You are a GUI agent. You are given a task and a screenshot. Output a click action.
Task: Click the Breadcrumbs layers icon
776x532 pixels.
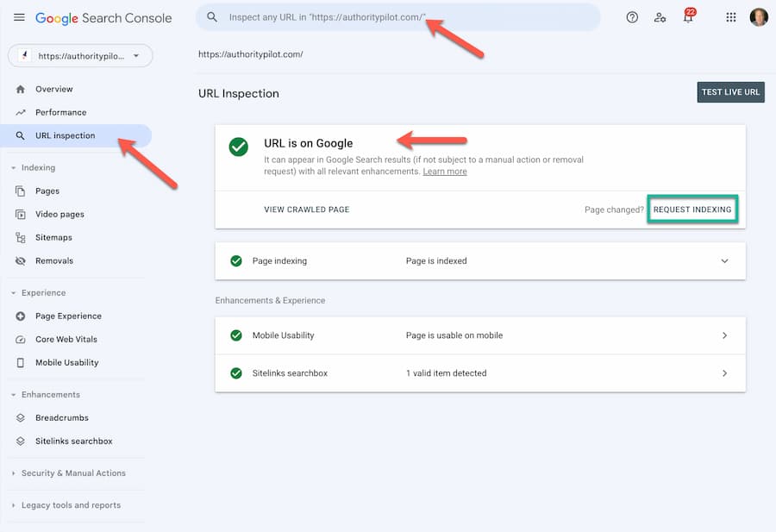(21, 418)
